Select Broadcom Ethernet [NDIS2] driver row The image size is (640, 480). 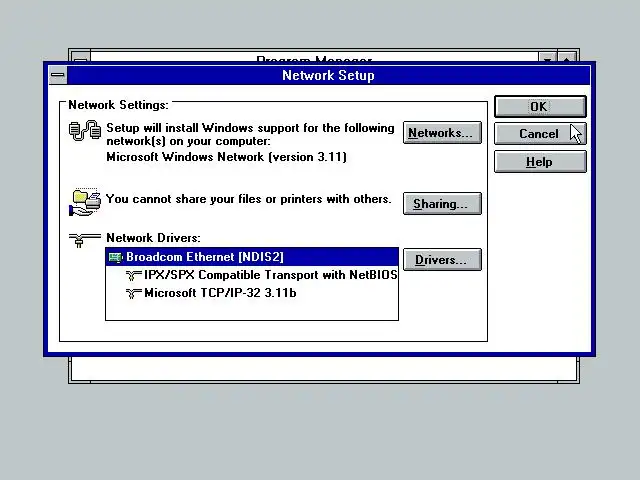[252, 257]
